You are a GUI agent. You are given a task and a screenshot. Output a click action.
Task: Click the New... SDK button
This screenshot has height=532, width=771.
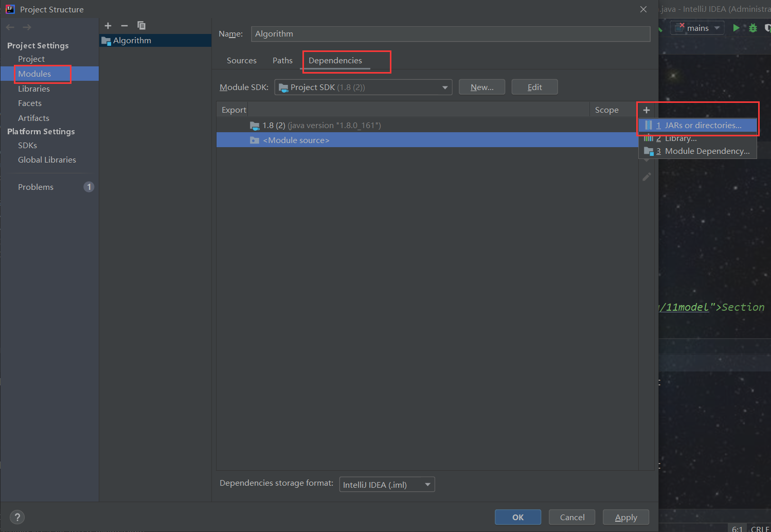tap(482, 87)
